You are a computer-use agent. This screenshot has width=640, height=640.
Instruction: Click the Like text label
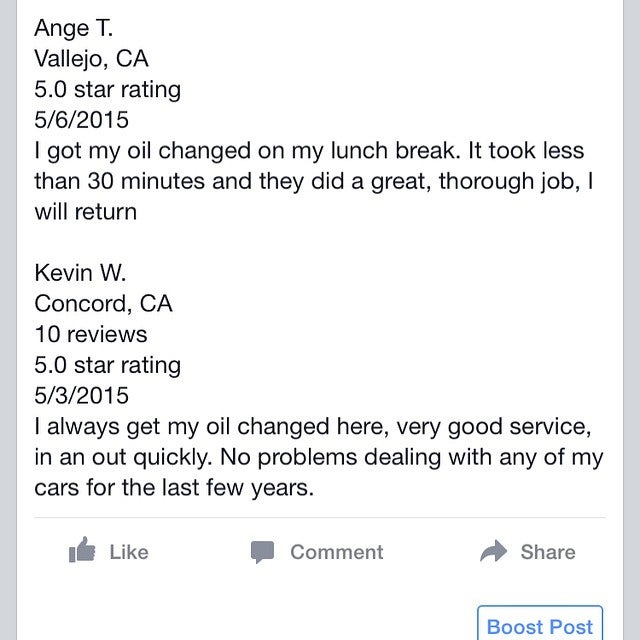click(x=128, y=552)
